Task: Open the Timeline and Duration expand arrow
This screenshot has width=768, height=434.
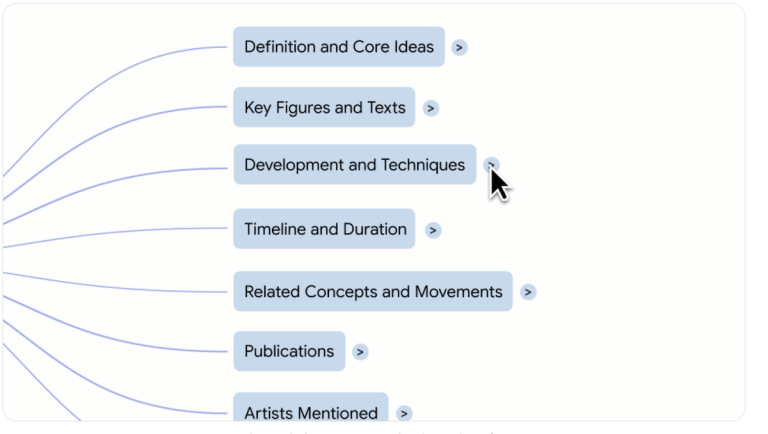Action: pyautogui.click(x=432, y=230)
